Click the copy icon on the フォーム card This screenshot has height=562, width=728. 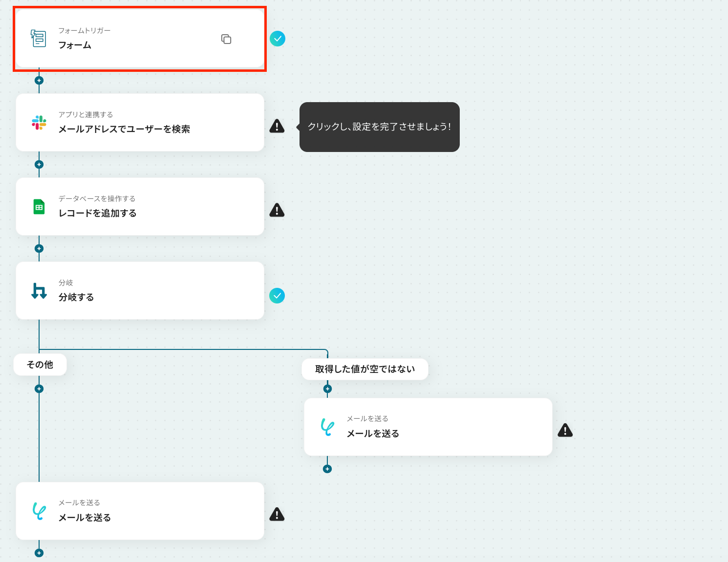226,39
